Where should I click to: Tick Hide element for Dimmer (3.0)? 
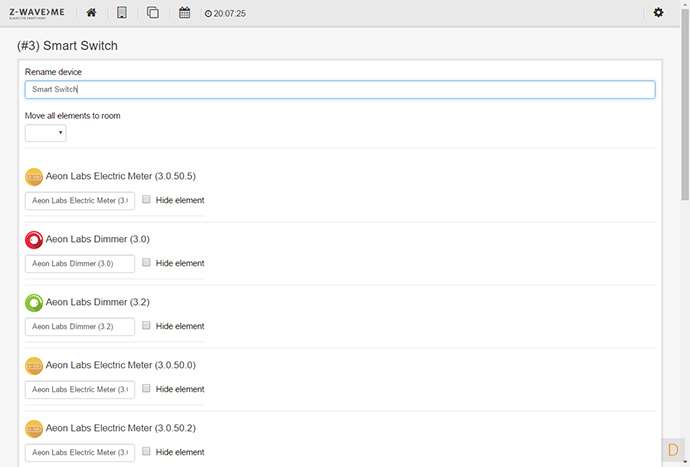pyautogui.click(x=147, y=263)
